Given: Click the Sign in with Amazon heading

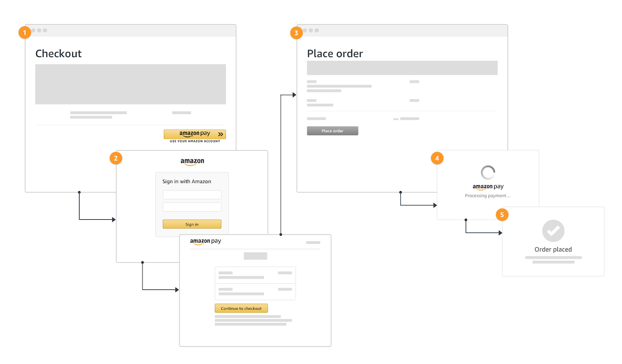Looking at the screenshot, I should [x=186, y=181].
